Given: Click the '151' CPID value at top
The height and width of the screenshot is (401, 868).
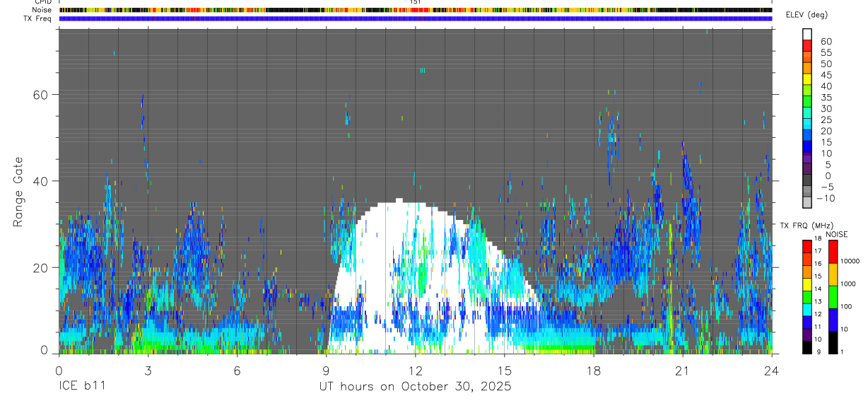Looking at the screenshot, I should [x=416, y=2].
